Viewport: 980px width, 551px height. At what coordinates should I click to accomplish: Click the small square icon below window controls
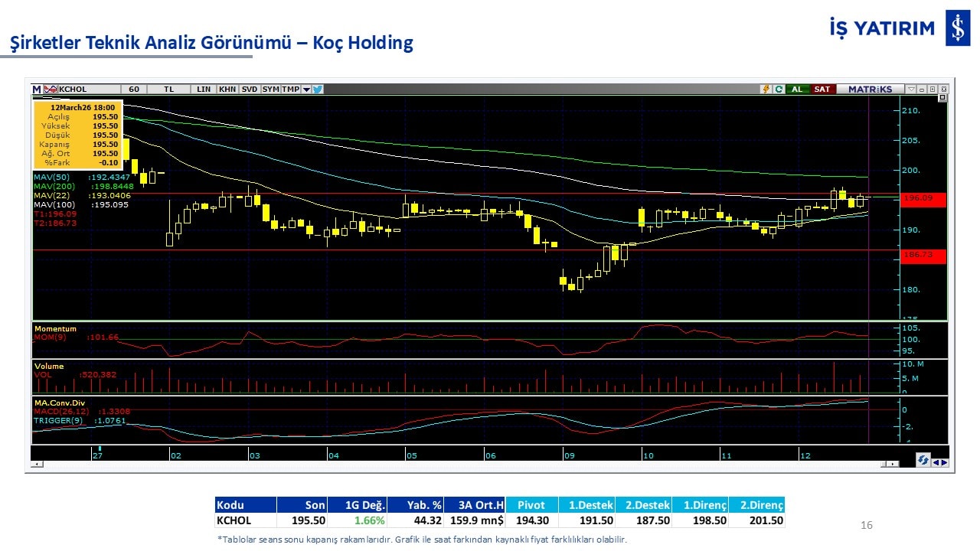pyautogui.click(x=942, y=98)
